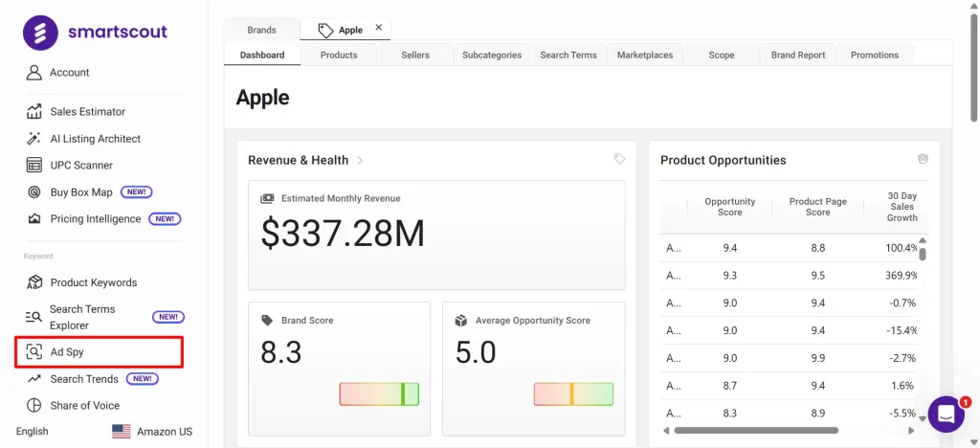The image size is (980, 448).
Task: Click the $337.28M revenue value
Action: [x=343, y=235]
